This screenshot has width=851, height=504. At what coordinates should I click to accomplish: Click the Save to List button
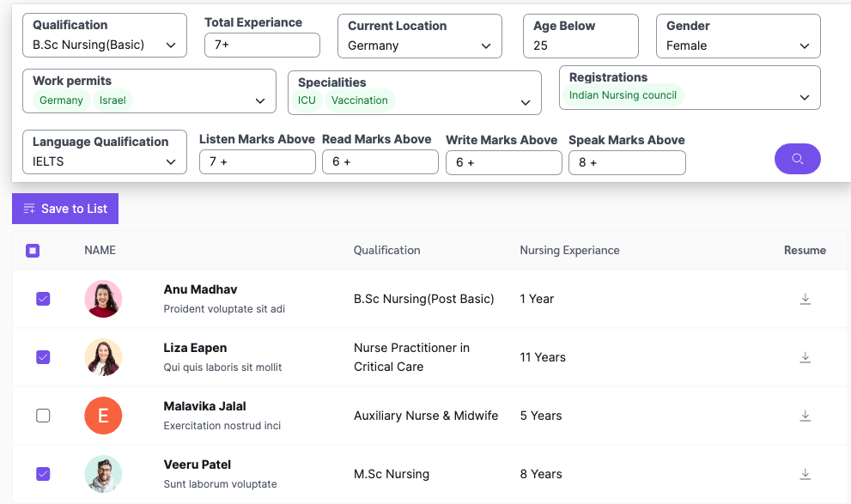click(64, 208)
